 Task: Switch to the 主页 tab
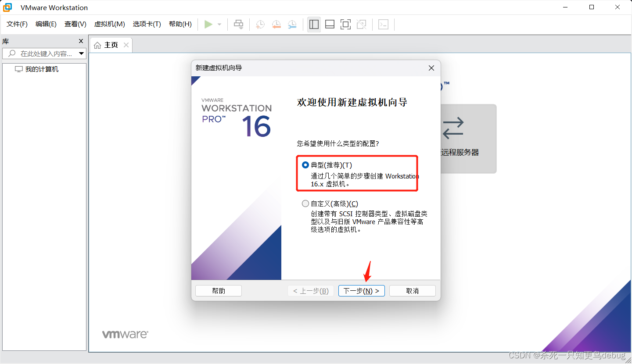pos(111,45)
